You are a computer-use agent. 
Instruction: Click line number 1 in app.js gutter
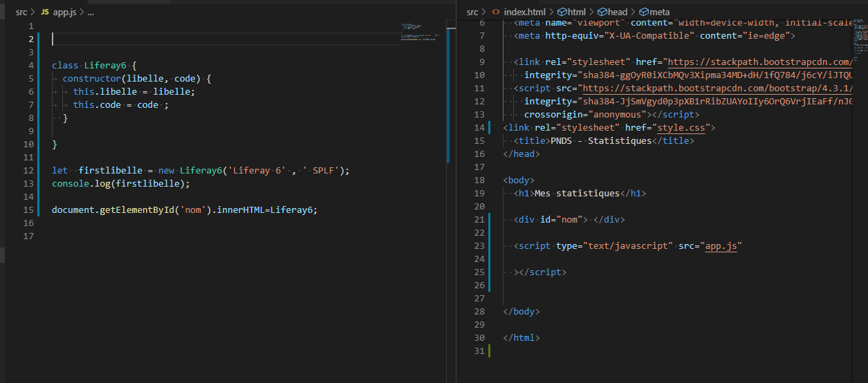tap(31, 26)
